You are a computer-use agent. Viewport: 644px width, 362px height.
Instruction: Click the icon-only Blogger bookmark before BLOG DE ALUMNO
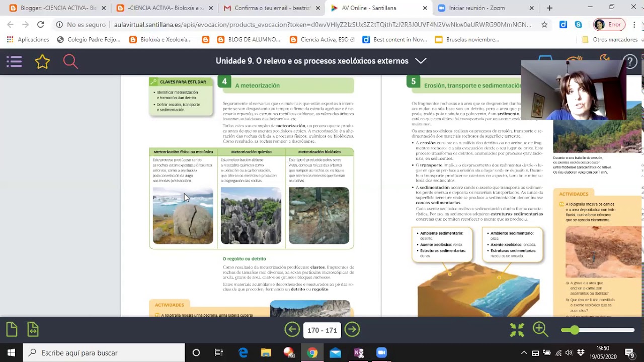pyautogui.click(x=206, y=40)
